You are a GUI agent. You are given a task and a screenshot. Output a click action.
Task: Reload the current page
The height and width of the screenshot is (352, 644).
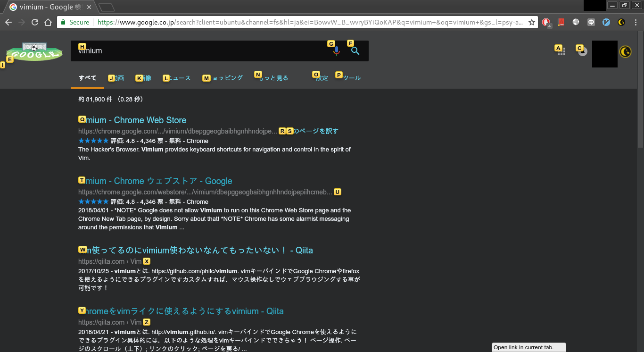(35, 22)
